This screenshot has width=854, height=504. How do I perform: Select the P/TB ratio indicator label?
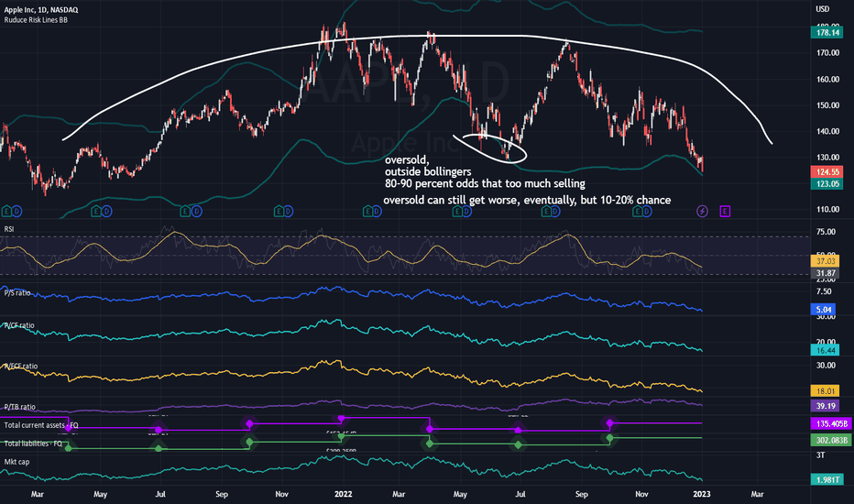[x=19, y=407]
